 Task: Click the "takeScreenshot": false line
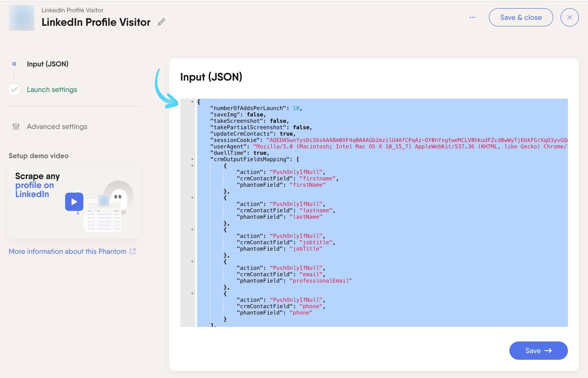coord(249,121)
